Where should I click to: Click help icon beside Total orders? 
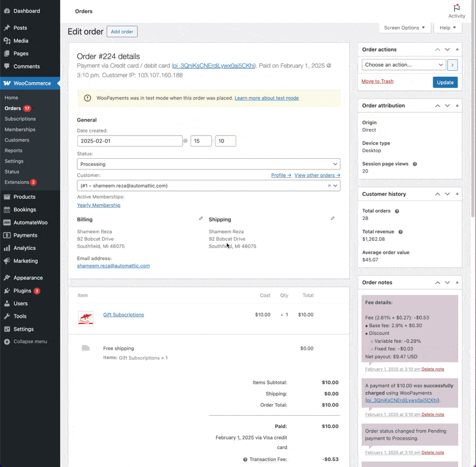397,211
